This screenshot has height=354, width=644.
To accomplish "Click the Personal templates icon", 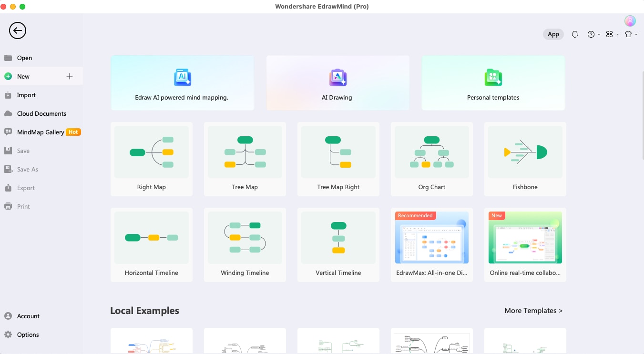I will (x=493, y=77).
